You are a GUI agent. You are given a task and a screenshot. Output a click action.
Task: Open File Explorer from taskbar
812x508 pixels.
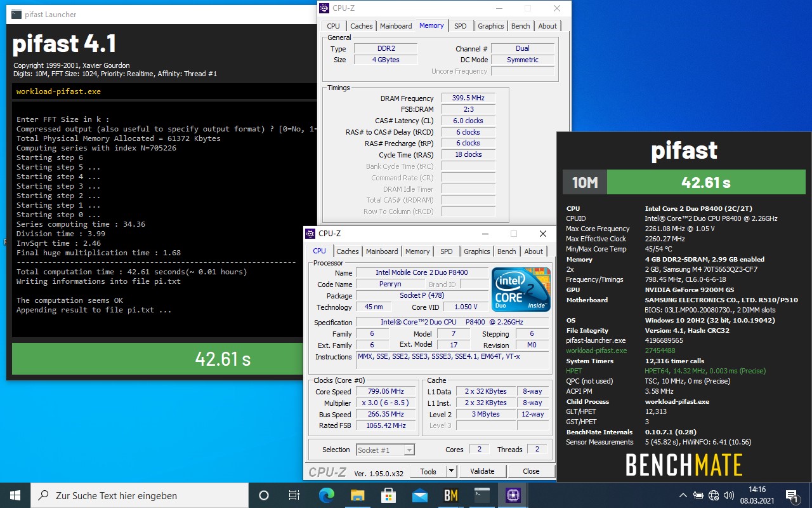pos(358,495)
